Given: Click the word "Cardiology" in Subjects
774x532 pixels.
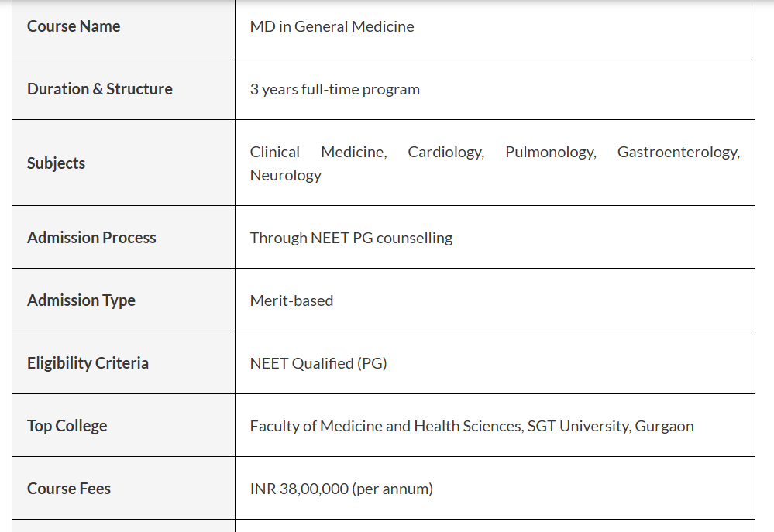Looking at the screenshot, I should pos(445,153).
